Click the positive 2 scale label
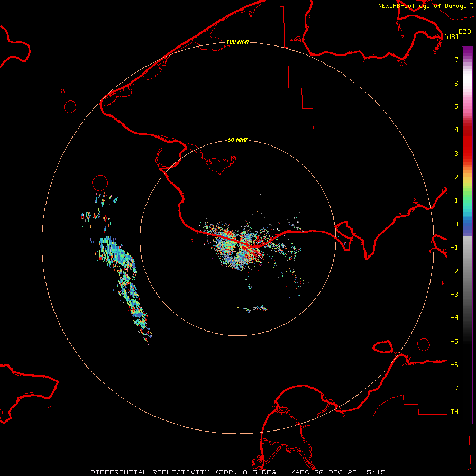 pyautogui.click(x=456, y=177)
